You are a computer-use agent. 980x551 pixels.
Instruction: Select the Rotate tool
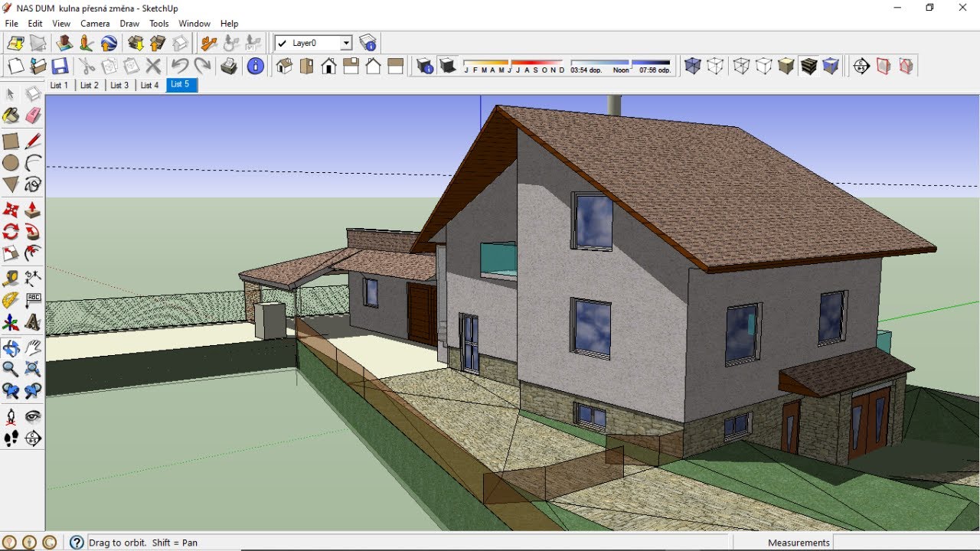tap(11, 232)
